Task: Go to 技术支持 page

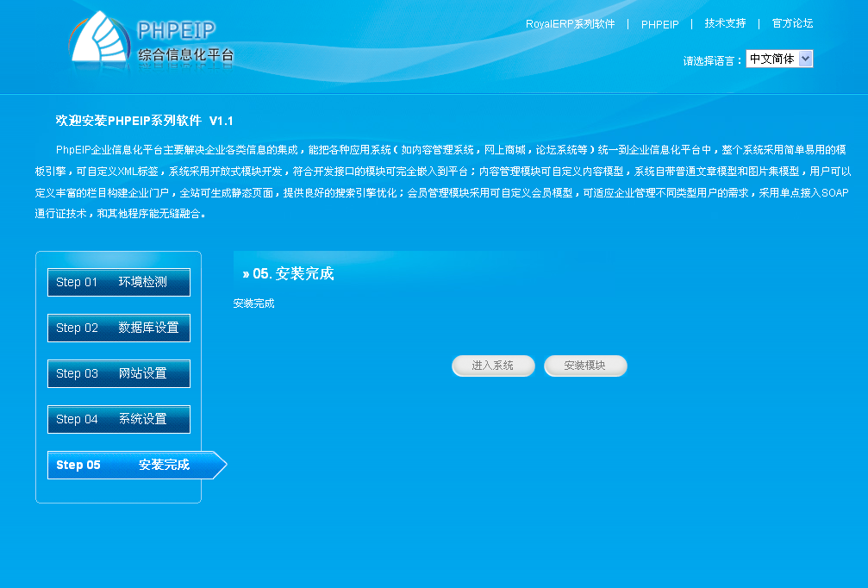Action: click(725, 23)
